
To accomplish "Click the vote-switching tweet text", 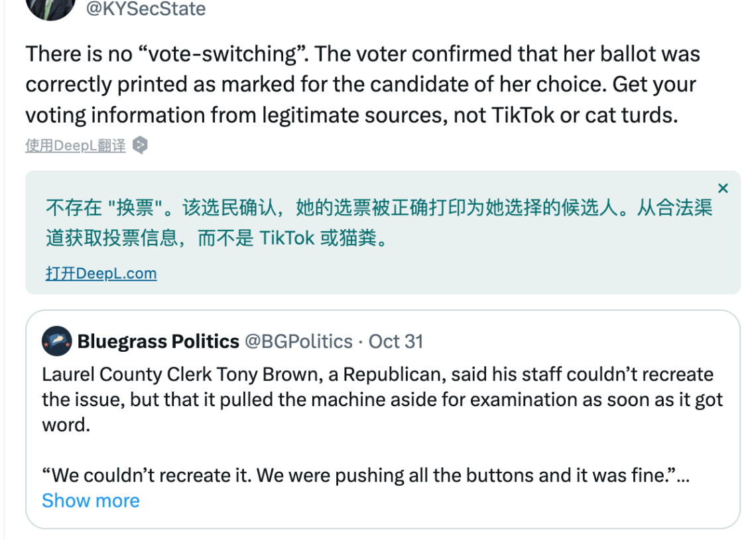I will 363,84.
